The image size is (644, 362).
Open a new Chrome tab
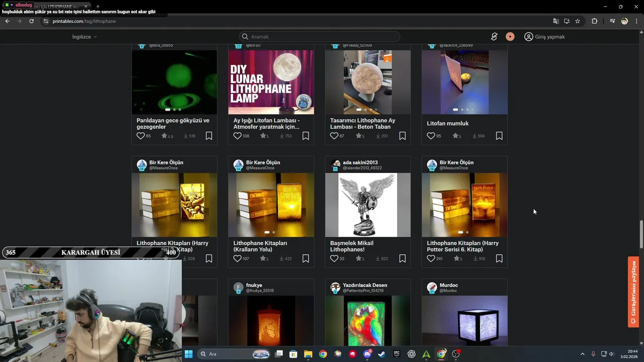click(98, 7)
